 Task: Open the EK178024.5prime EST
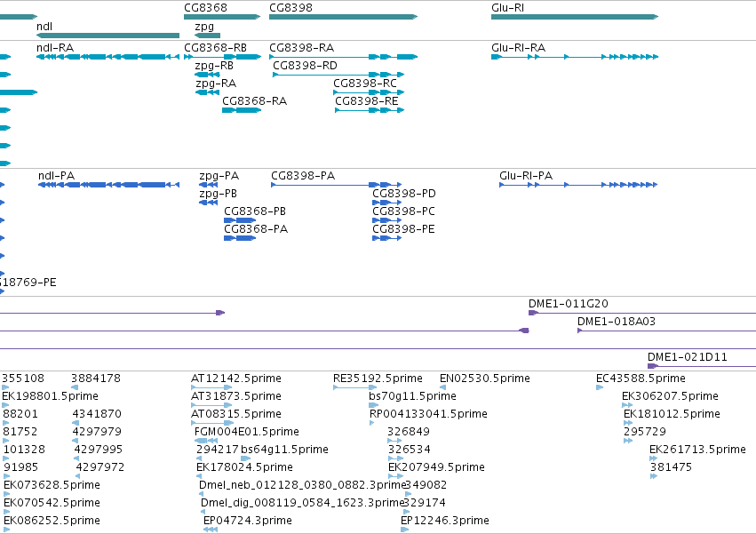(199, 476)
